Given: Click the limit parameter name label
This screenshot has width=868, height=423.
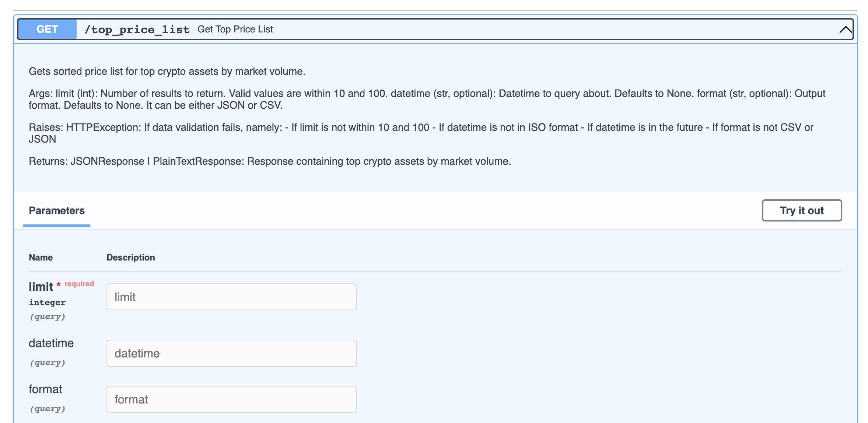Looking at the screenshot, I should pyautogui.click(x=41, y=287).
